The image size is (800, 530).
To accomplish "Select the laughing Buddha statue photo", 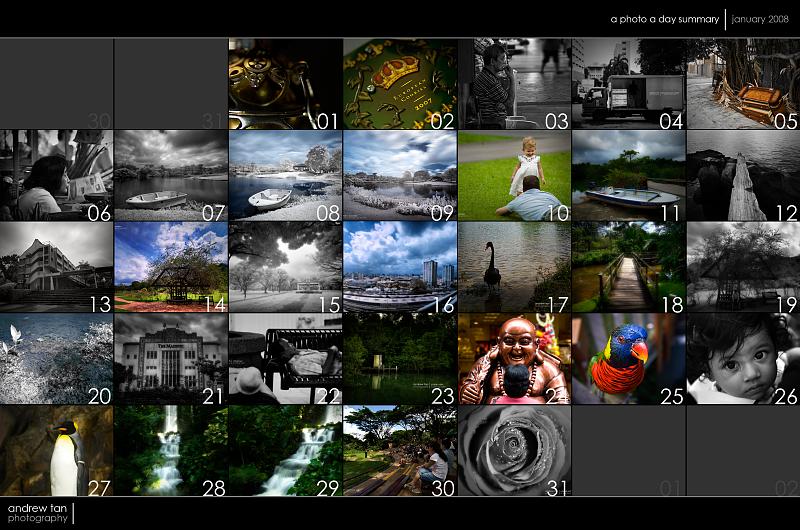I will click(514, 359).
